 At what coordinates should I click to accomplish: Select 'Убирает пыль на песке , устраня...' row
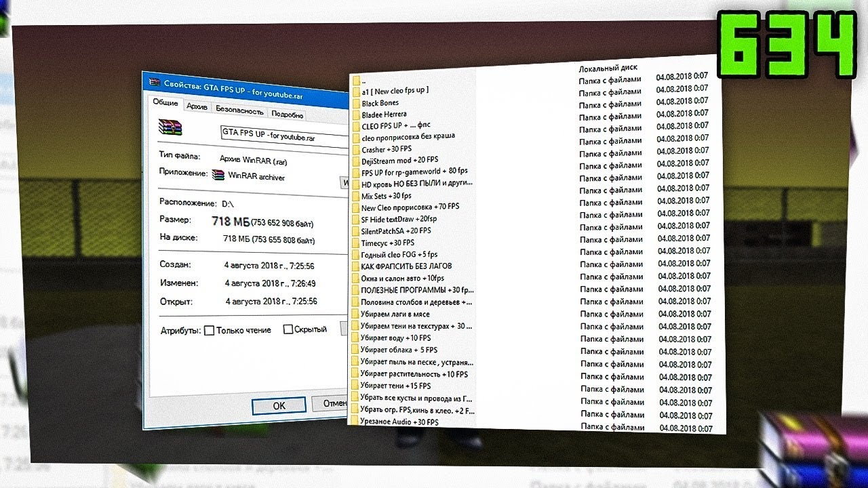pos(412,362)
